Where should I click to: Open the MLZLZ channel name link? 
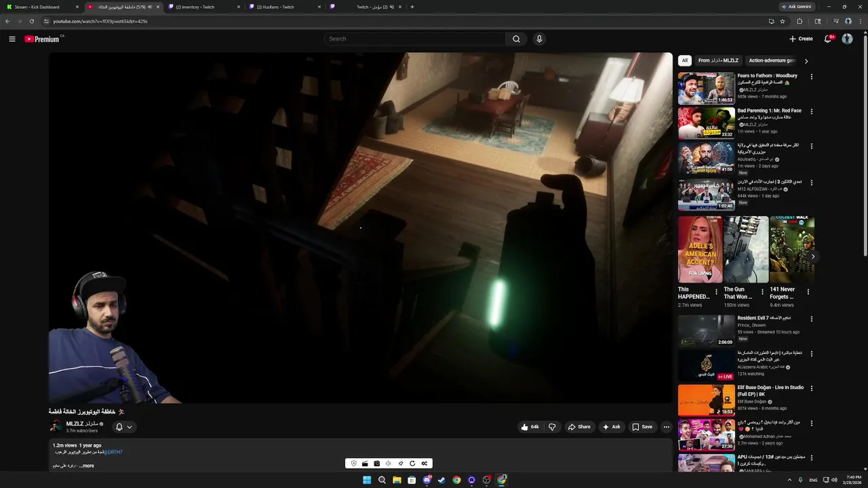82,424
